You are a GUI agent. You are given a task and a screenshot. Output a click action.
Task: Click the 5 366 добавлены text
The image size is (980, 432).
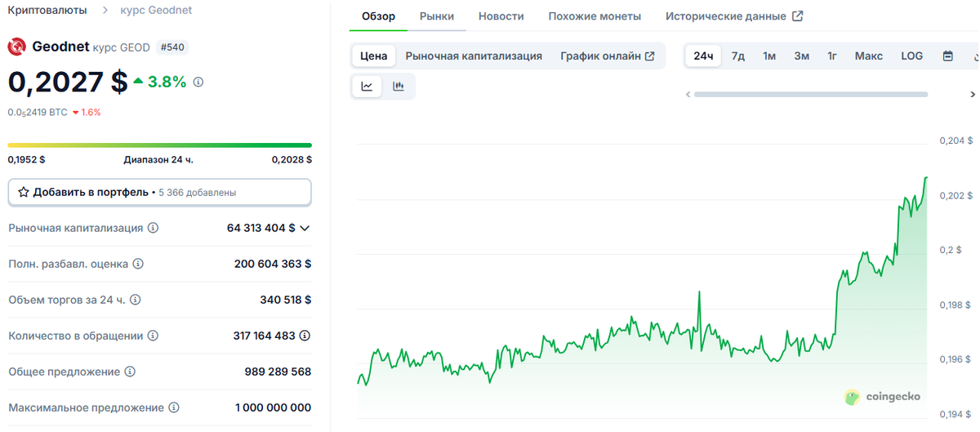click(x=198, y=193)
